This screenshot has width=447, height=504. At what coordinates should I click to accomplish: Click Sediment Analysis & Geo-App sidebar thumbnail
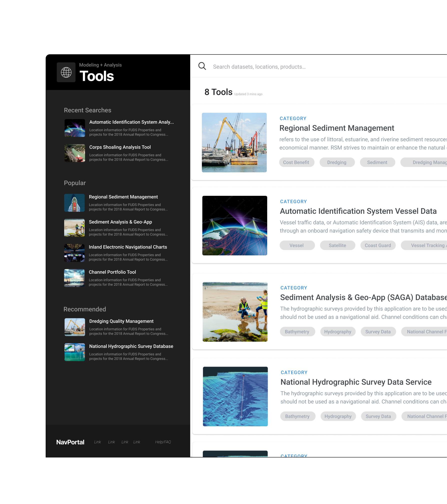point(74,228)
